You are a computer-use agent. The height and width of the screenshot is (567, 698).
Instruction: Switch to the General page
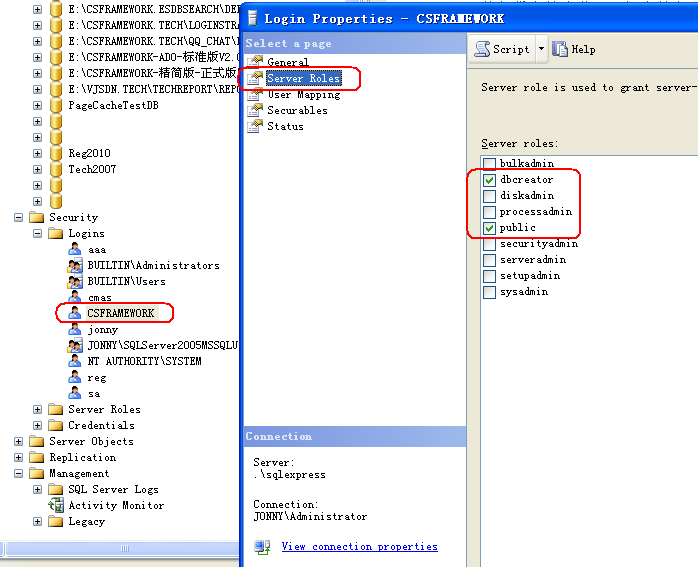click(287, 62)
